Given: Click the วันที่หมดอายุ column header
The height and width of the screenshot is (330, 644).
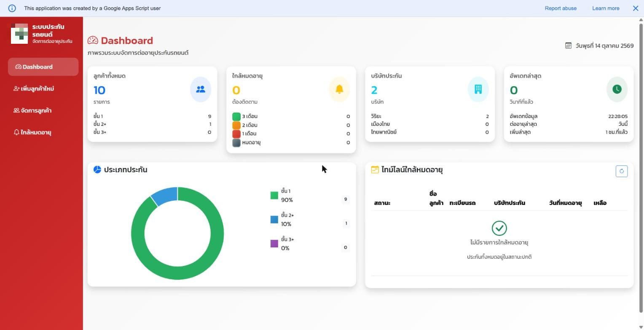Looking at the screenshot, I should click(x=565, y=203).
